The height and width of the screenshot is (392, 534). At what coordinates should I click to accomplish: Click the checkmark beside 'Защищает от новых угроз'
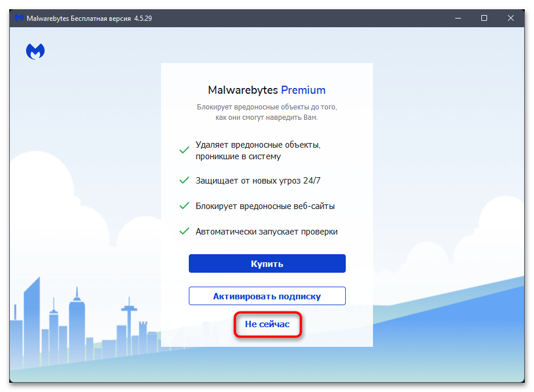pos(184,180)
